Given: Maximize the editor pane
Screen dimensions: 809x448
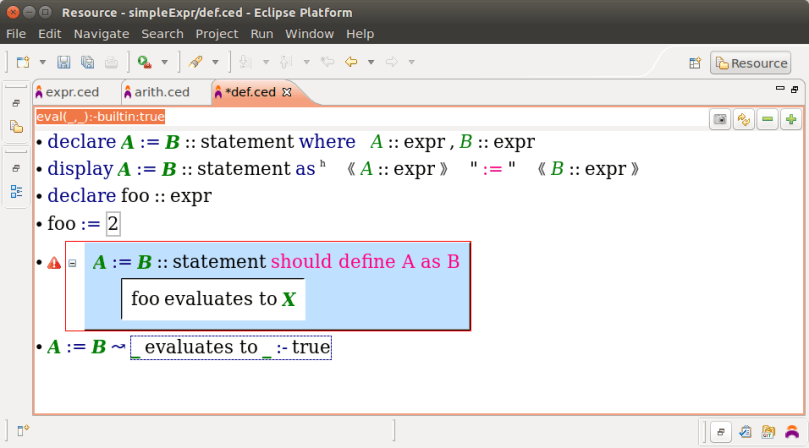Looking at the screenshot, I should 787,89.
